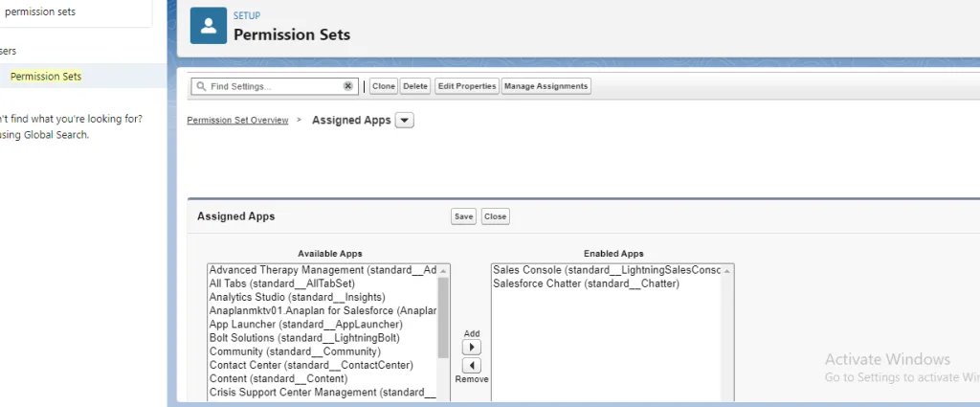The width and height of the screenshot is (980, 407).
Task: Select App Launcher (standard__AppLauncher)
Action: click(323, 325)
